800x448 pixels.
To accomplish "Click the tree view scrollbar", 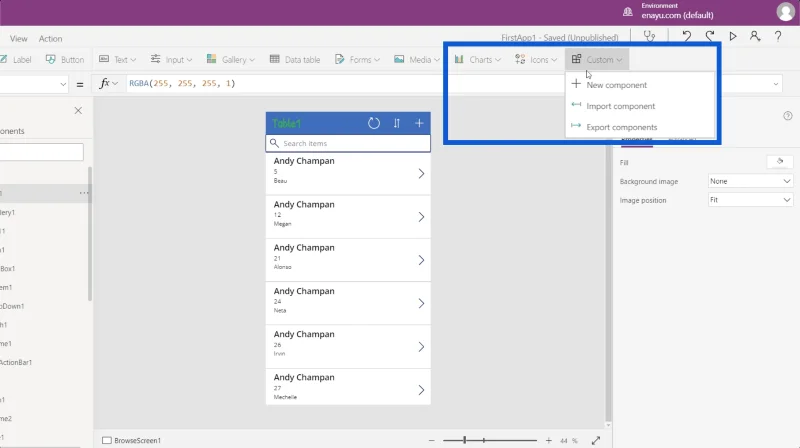I will (x=90, y=234).
